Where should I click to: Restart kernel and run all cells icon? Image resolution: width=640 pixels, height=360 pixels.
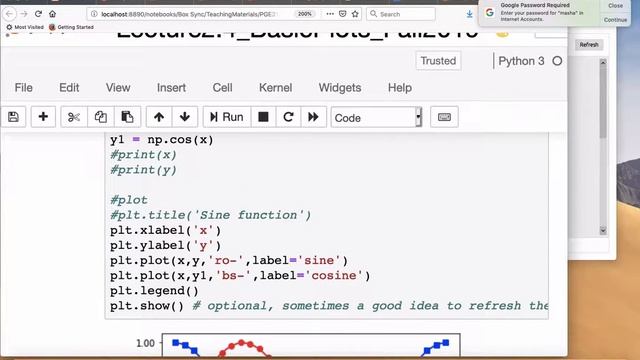point(313,117)
